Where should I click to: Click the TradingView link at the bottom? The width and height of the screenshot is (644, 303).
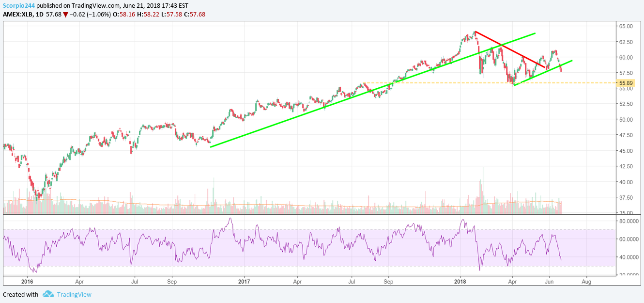tap(75, 294)
